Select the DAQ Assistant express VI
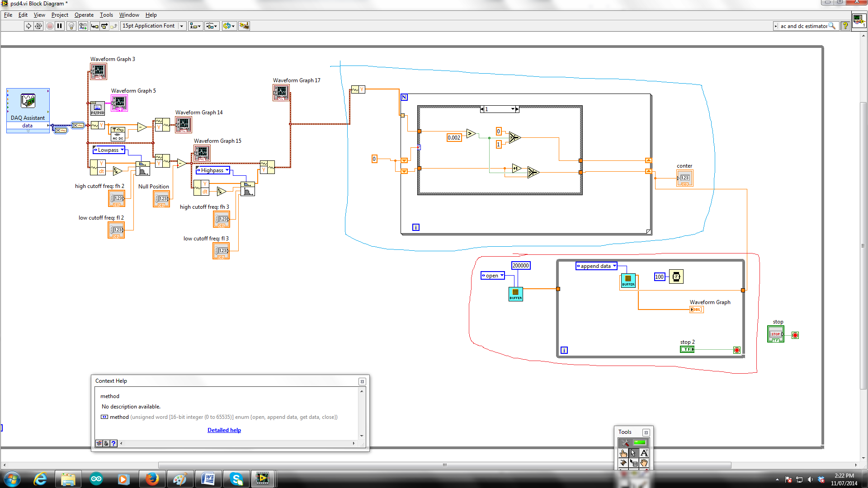Viewport: 868px width, 488px height. click(x=28, y=110)
